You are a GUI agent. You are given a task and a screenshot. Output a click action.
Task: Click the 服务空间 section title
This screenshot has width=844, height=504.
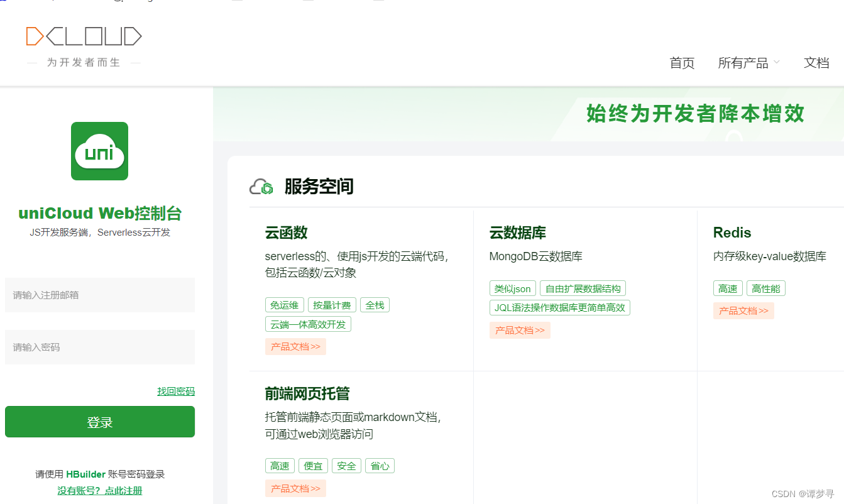pyautogui.click(x=319, y=187)
